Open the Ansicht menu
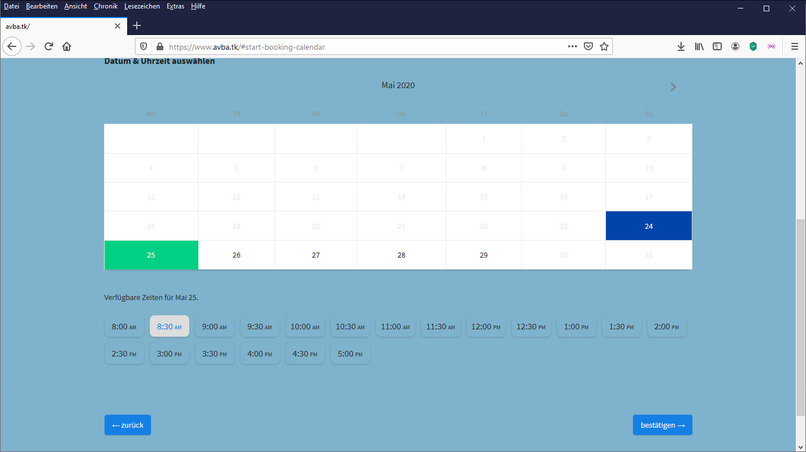The image size is (806, 452). 76,6
